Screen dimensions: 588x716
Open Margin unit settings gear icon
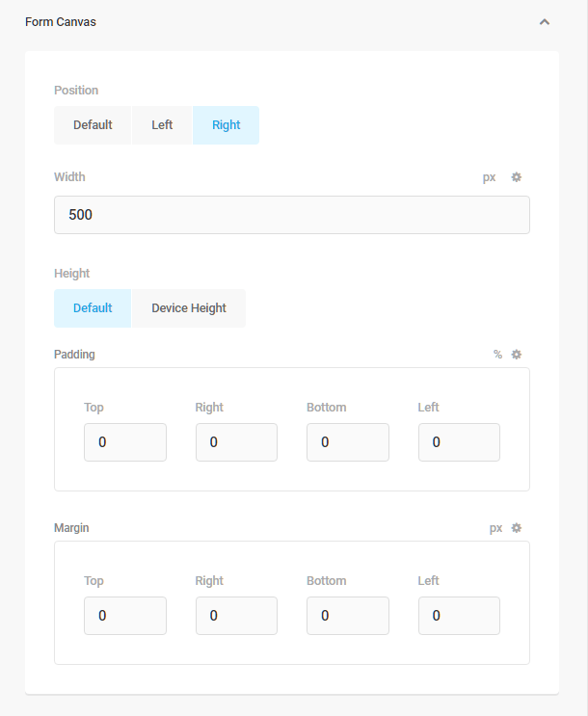(x=517, y=528)
